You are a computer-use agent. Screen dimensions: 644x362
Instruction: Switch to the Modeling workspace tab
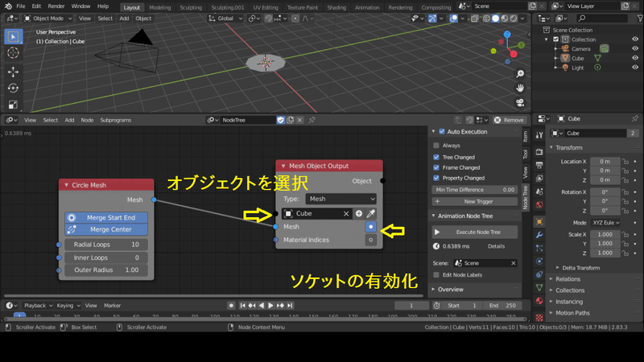[x=159, y=7]
